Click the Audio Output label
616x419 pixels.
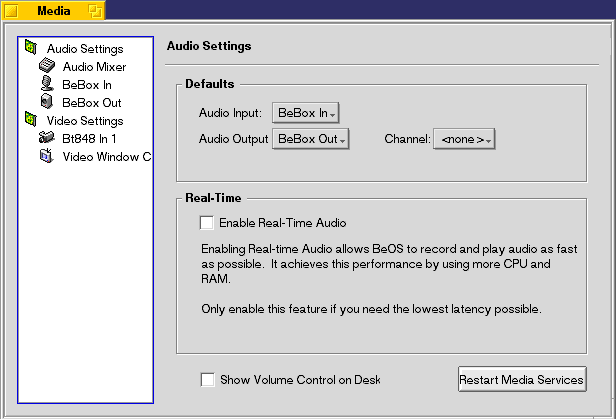(x=233, y=139)
